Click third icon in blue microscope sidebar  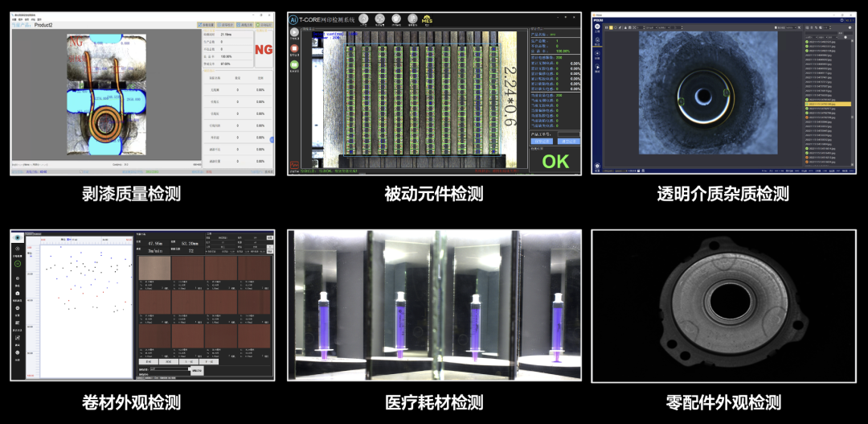point(597,53)
